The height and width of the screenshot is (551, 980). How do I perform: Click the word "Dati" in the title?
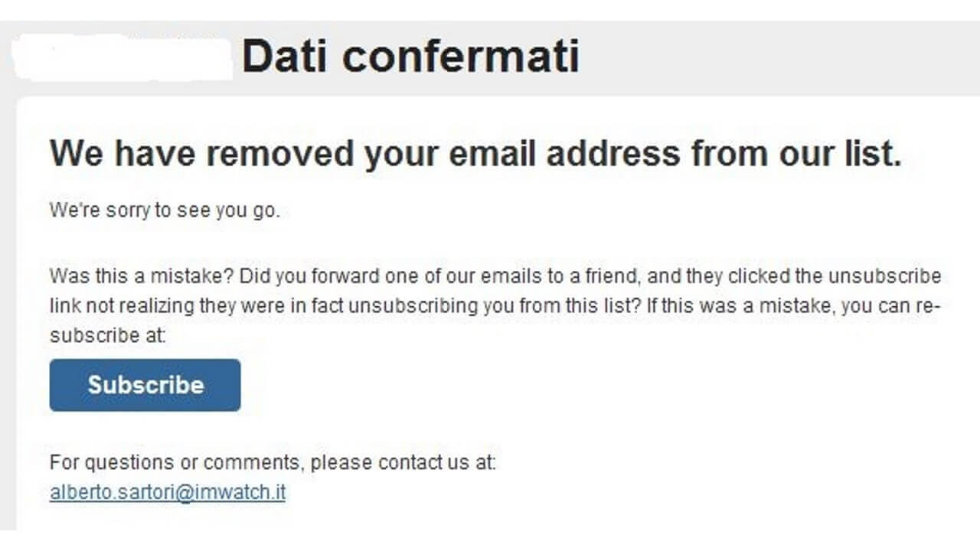point(286,57)
